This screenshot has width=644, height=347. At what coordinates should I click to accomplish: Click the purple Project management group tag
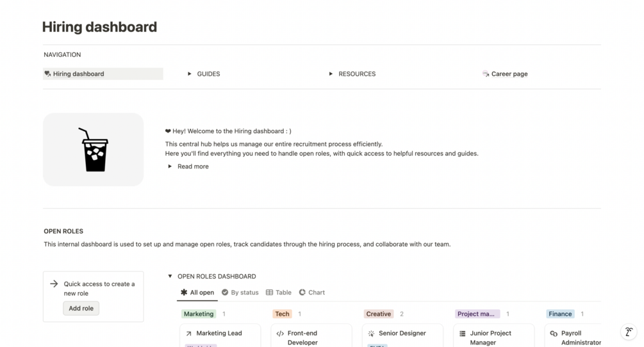pyautogui.click(x=477, y=314)
